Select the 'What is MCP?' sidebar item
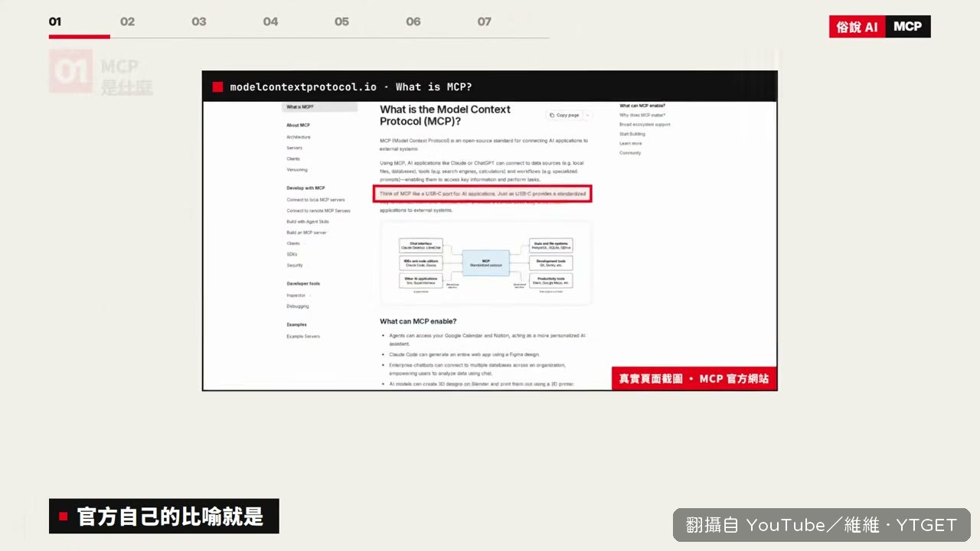This screenshot has height=551, width=980. coord(319,107)
